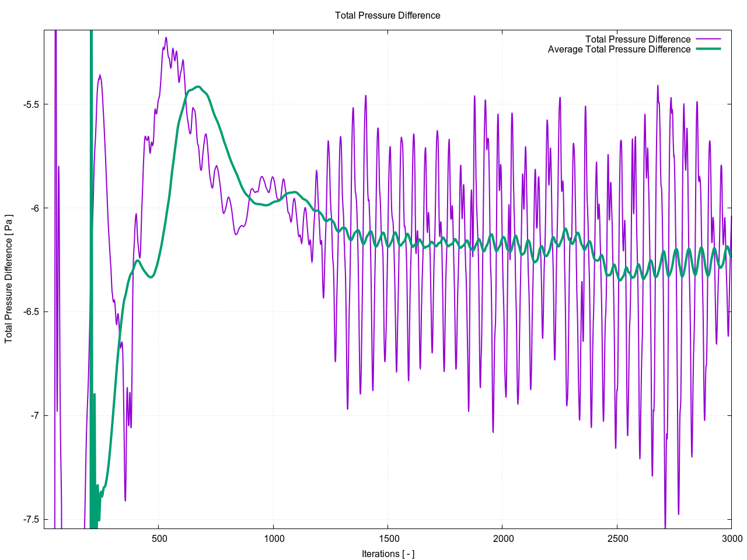Click the green line sample in the legend
Screen dimensions: 747x560
click(x=708, y=49)
